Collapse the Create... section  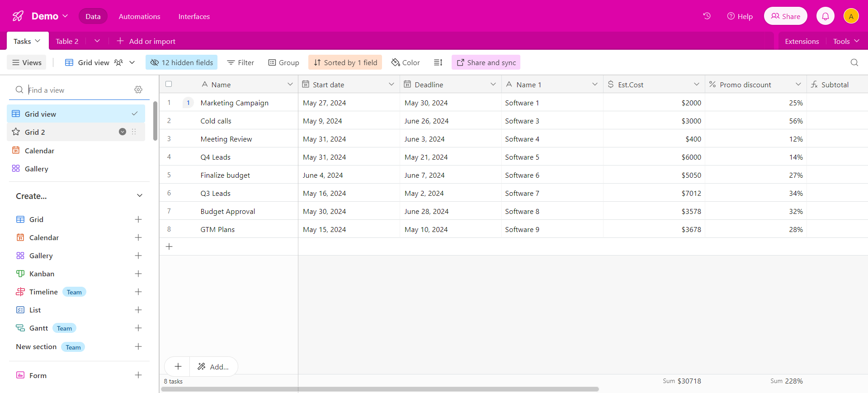(140, 196)
